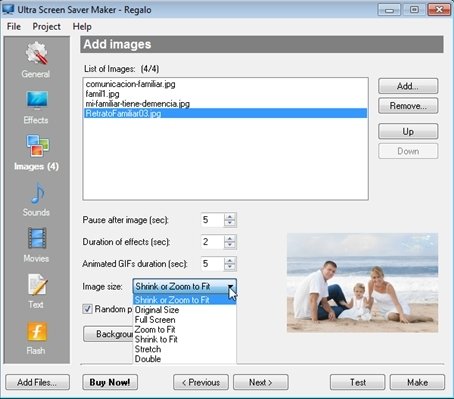Choose Shrink or Zoom to Fit option
This screenshot has width=454, height=399.
click(184, 300)
